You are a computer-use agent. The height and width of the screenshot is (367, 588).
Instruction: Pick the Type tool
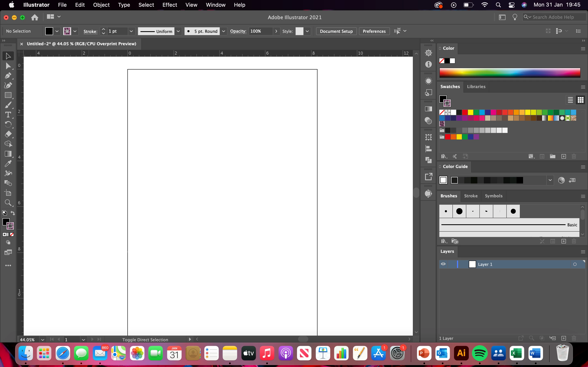coord(8,115)
